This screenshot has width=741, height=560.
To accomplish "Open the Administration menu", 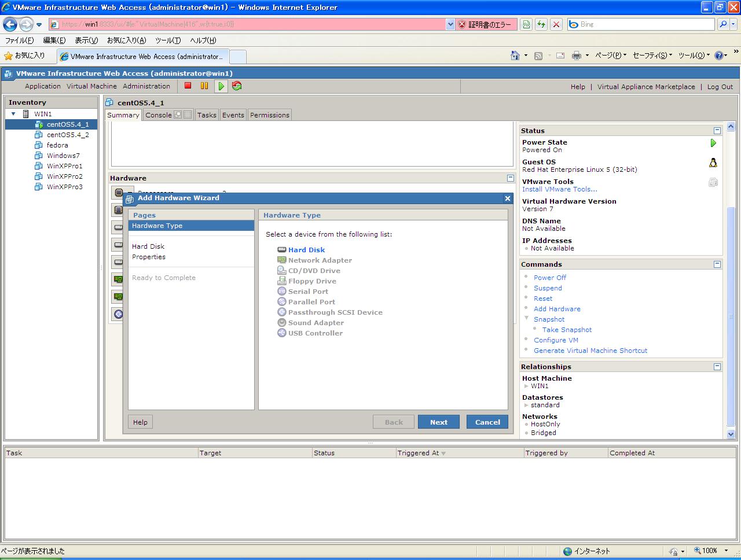I will 146,86.
